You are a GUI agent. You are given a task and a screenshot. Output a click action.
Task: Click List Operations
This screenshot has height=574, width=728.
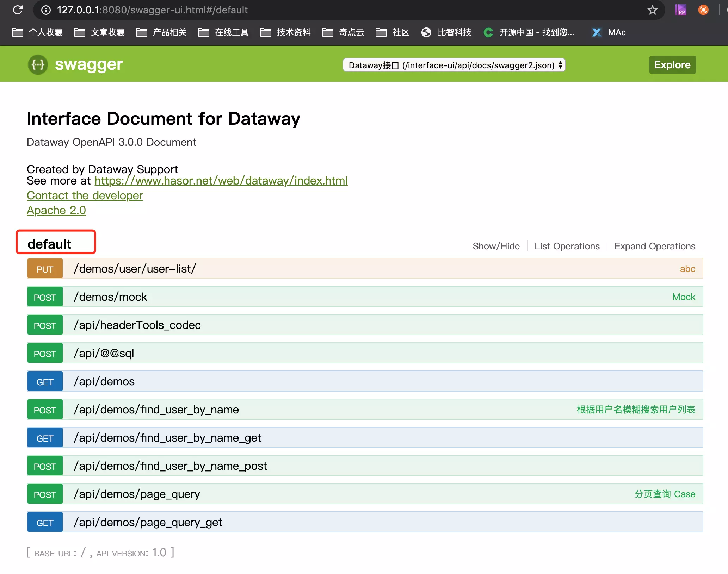tap(567, 246)
